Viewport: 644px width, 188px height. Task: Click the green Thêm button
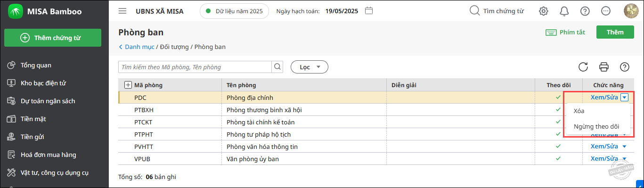[615, 32]
